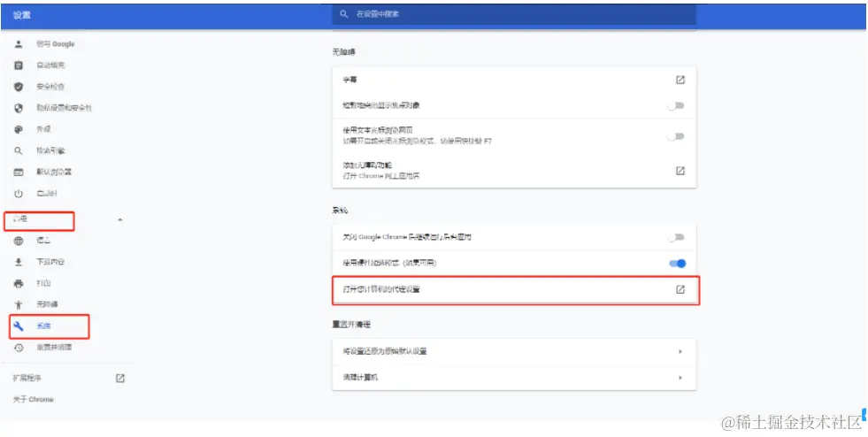Open 关于 Chrome in sidebar

(34, 399)
